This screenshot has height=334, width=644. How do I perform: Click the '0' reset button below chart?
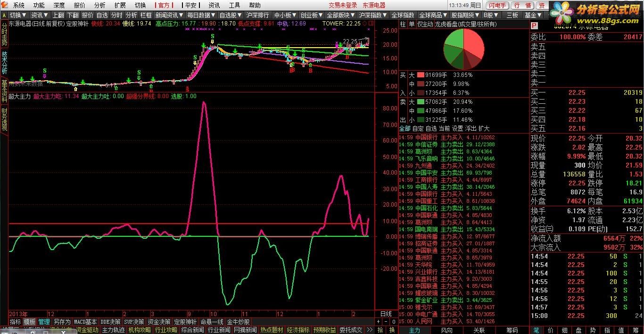(x=393, y=322)
